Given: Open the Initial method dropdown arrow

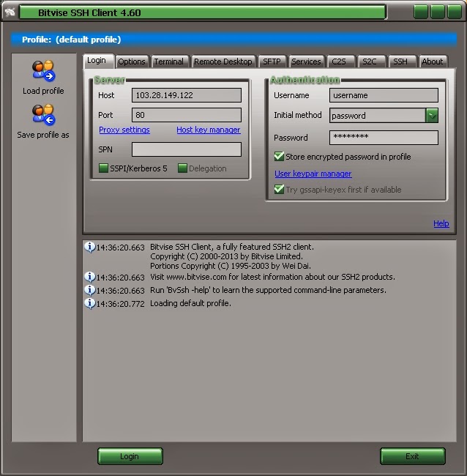Looking at the screenshot, I should click(x=432, y=116).
